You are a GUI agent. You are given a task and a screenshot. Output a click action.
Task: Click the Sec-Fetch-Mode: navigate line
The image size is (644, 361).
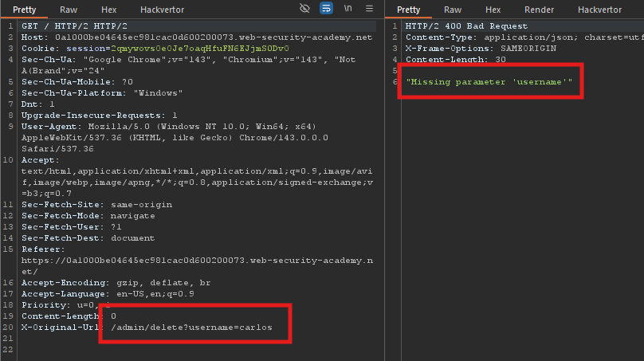(x=88, y=215)
